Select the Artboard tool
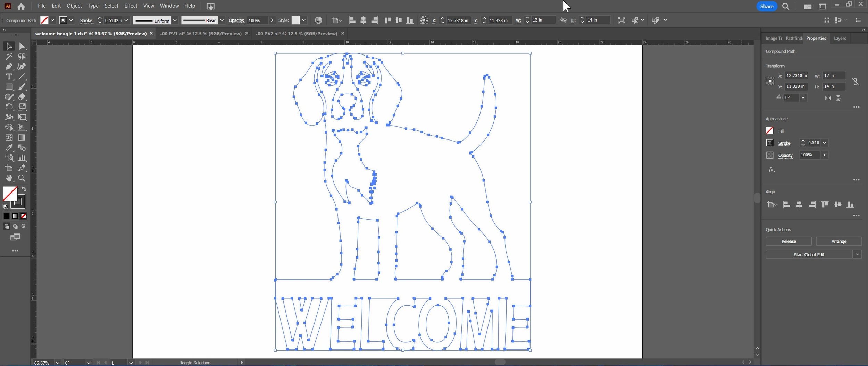Screen dimensions: 868x366 9,168
